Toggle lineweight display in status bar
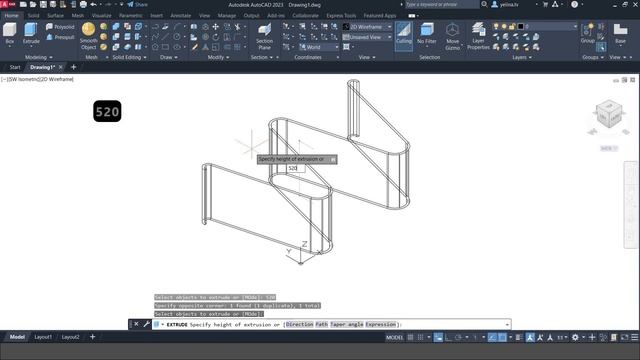 point(518,337)
